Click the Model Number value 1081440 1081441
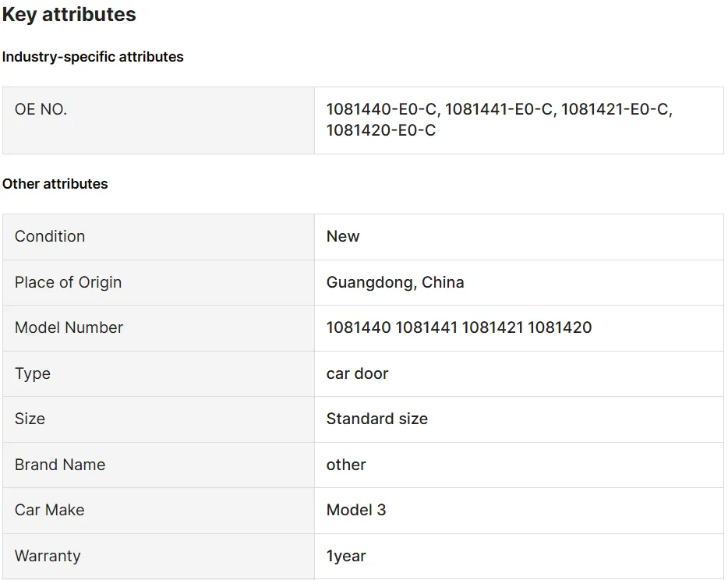This screenshot has height=580, width=728. coord(459,327)
